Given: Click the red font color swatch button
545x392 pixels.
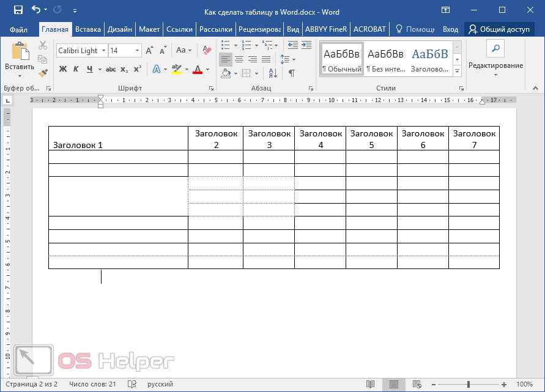Looking at the screenshot, I should pos(197,70).
